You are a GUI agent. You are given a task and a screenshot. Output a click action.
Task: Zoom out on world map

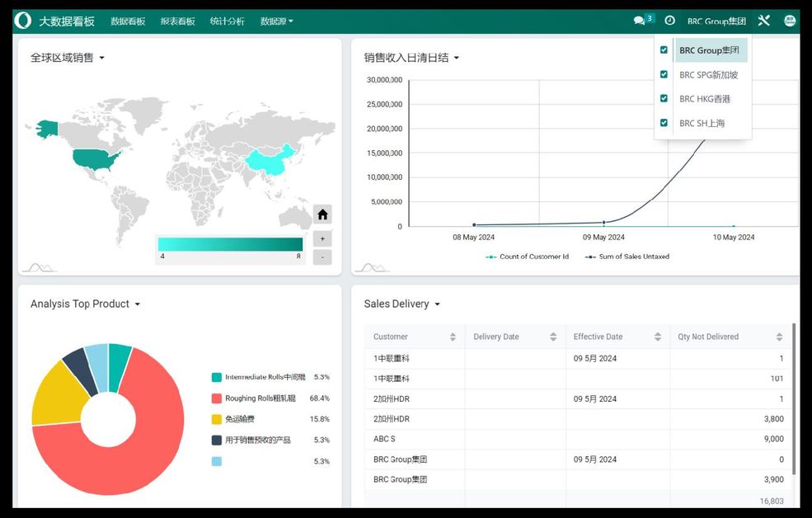click(x=322, y=257)
